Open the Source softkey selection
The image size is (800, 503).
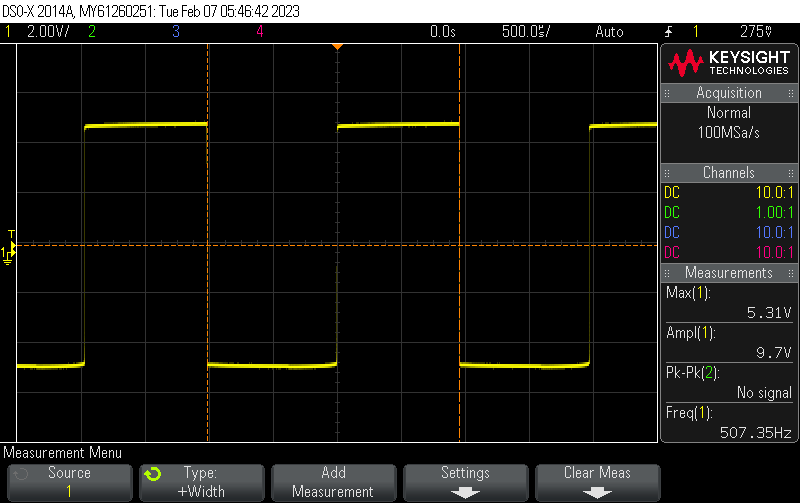pyautogui.click(x=69, y=482)
